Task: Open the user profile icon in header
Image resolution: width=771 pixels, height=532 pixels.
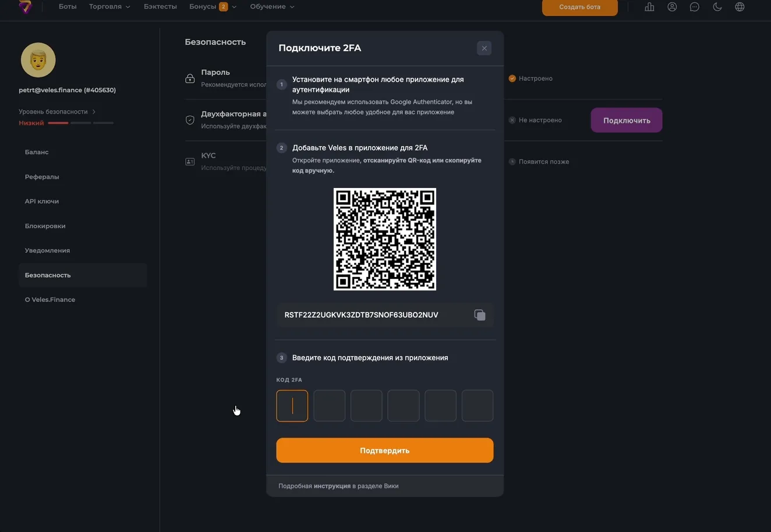Action: click(x=672, y=7)
